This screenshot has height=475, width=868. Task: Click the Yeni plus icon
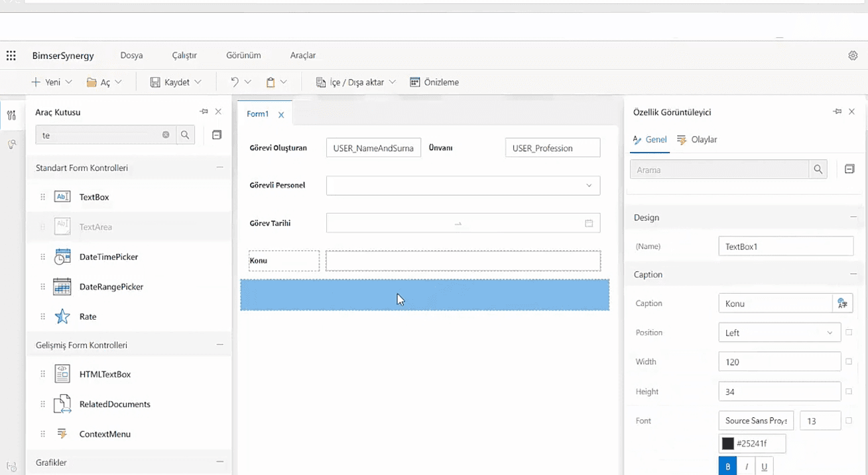click(x=36, y=82)
